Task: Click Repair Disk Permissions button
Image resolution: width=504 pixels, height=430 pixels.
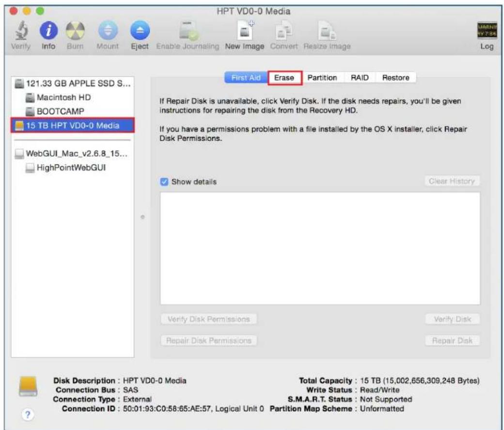Action: click(208, 340)
